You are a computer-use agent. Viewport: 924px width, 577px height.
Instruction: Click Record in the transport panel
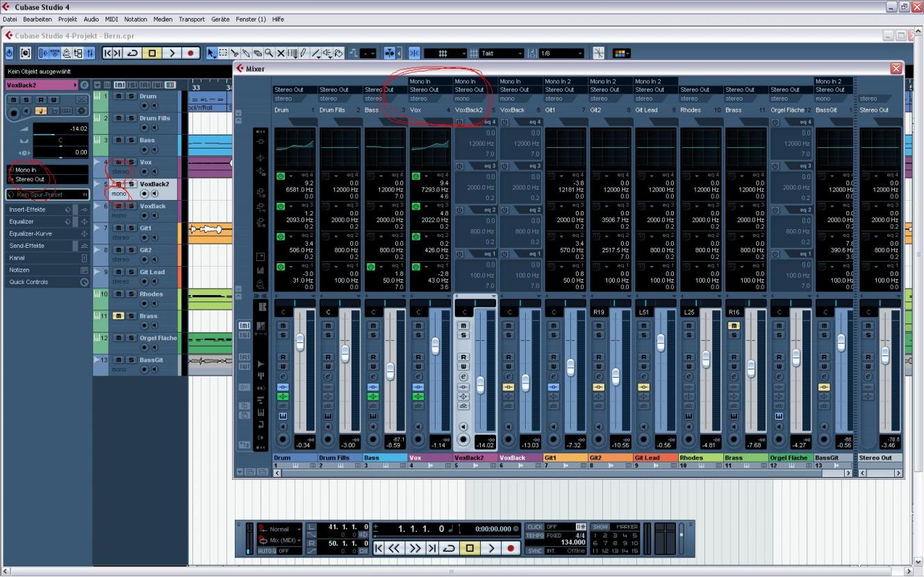[511, 549]
